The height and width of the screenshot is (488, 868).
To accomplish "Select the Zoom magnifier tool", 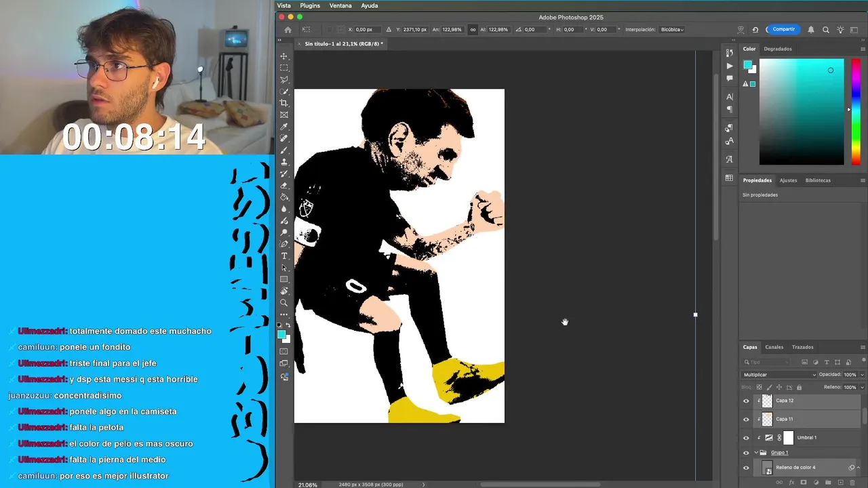I will (284, 303).
